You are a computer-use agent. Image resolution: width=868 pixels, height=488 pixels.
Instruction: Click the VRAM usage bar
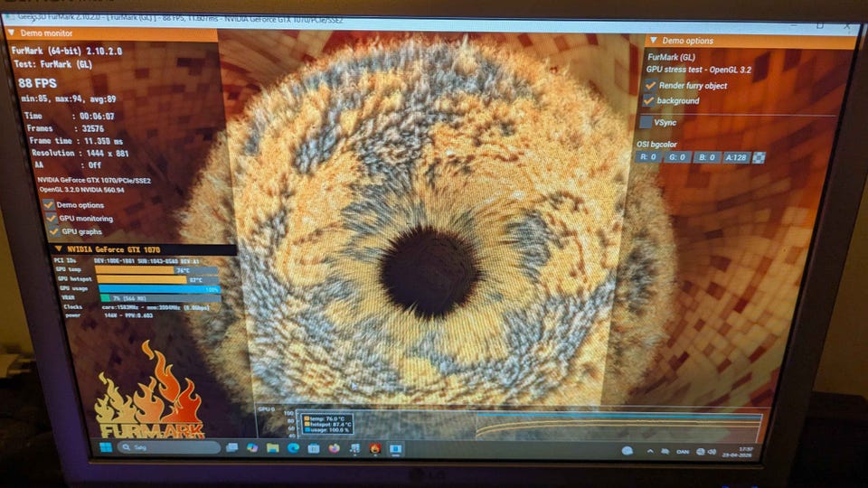(x=161, y=298)
